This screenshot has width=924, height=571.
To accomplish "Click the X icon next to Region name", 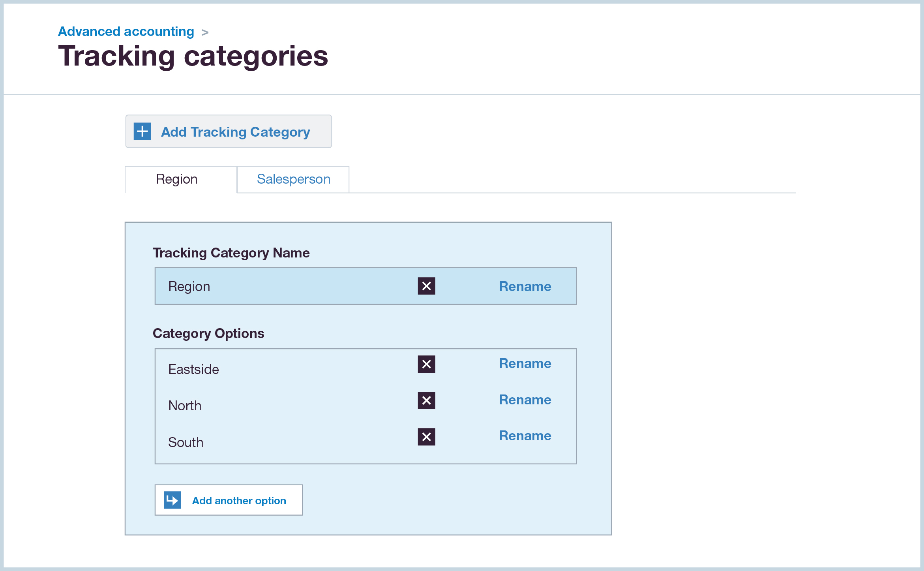I will point(426,286).
